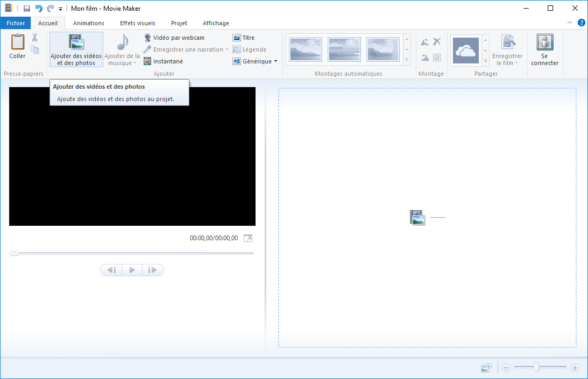Collapse the ribbon with chevron
Viewport: 588px width, 379px height.
[x=570, y=23]
